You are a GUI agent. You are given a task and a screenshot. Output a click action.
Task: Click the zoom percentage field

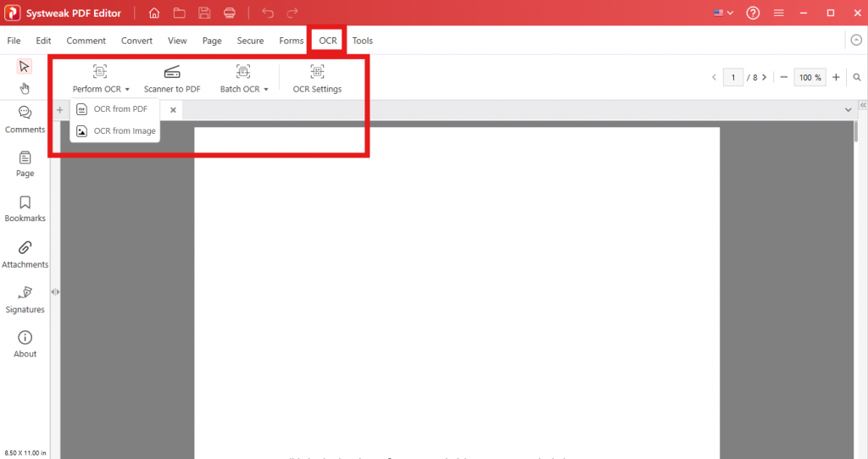coord(810,77)
